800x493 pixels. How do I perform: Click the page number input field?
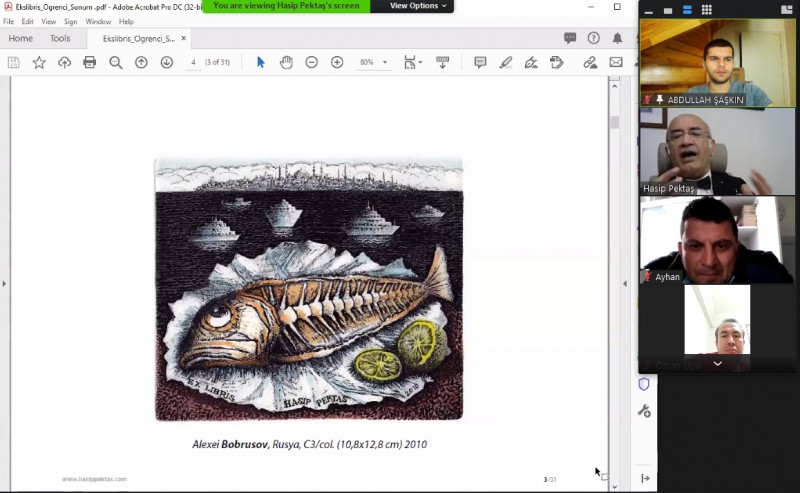(192, 62)
